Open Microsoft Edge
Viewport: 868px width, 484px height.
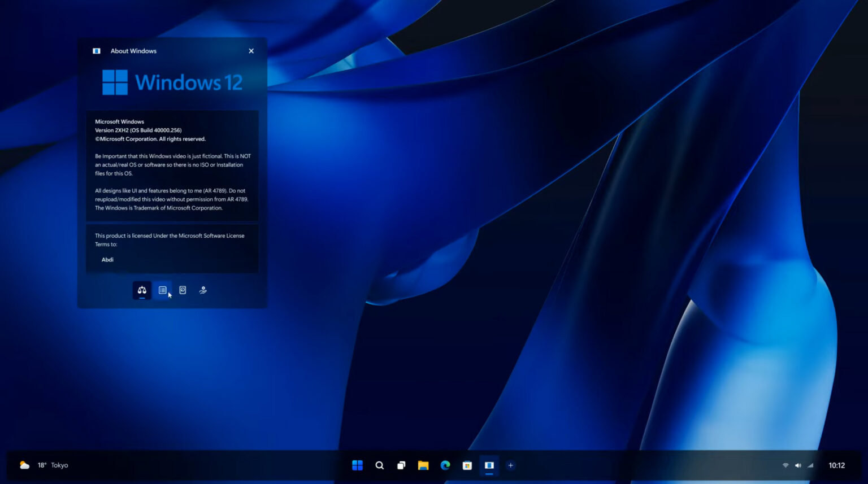pyautogui.click(x=445, y=465)
